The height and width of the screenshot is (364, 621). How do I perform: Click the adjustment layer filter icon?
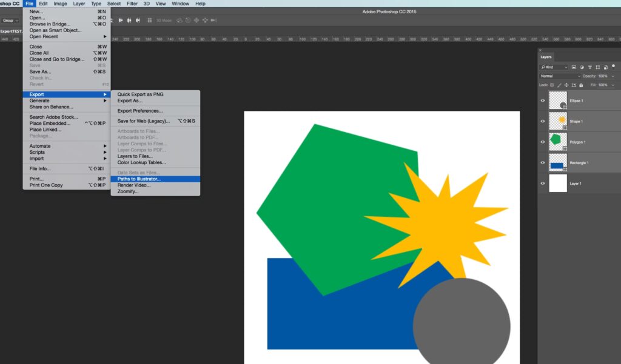point(582,67)
